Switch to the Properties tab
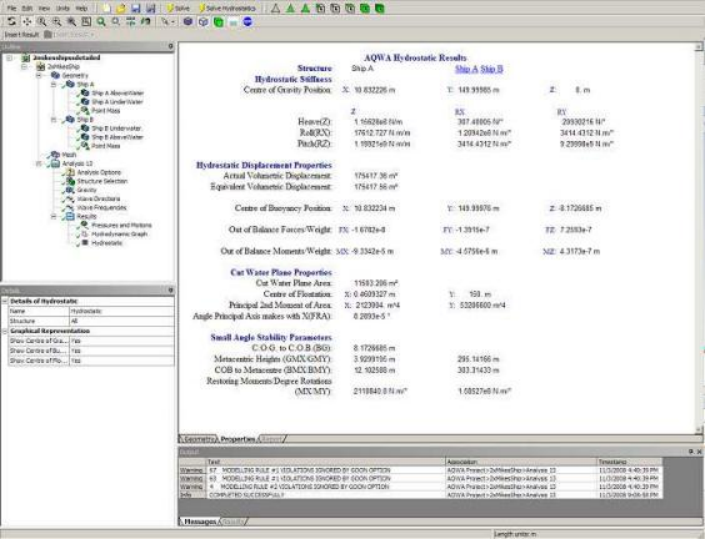Image resolution: width=705 pixels, height=539 pixels. pos(238,439)
